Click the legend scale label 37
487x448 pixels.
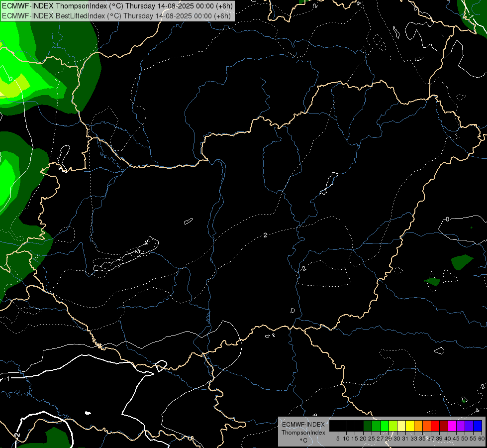click(x=431, y=439)
